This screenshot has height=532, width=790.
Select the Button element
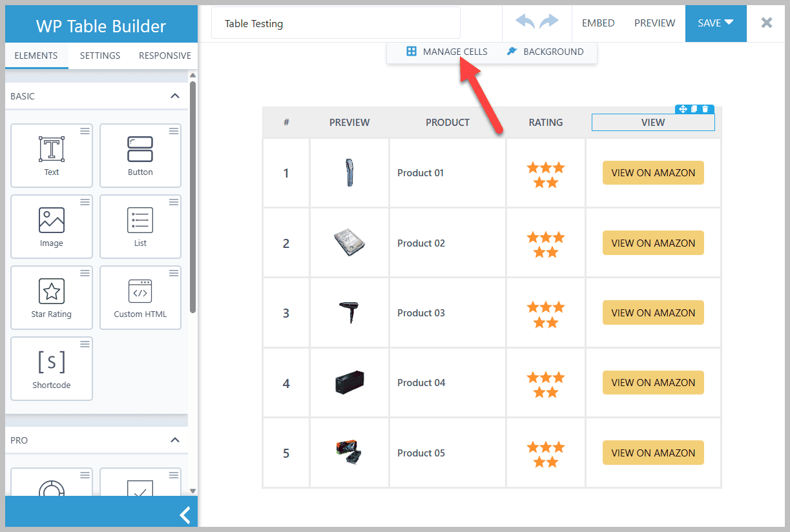[140, 155]
